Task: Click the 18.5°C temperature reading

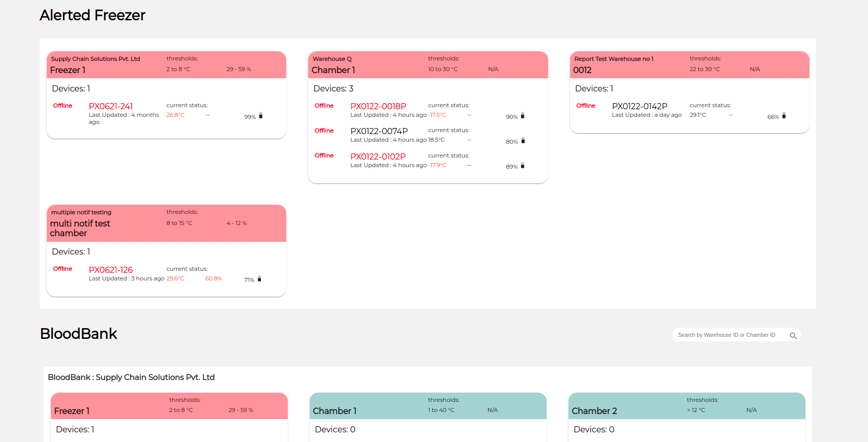Action: (436, 140)
